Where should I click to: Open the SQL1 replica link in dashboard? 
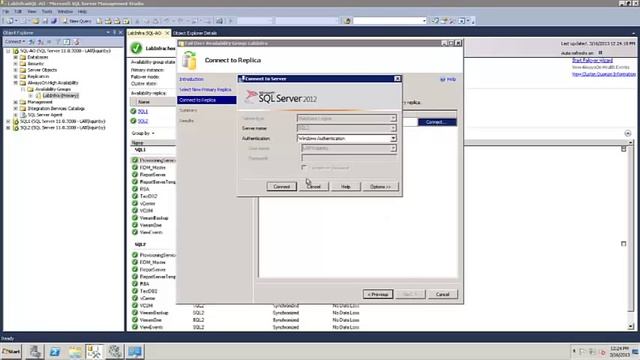pos(142,111)
